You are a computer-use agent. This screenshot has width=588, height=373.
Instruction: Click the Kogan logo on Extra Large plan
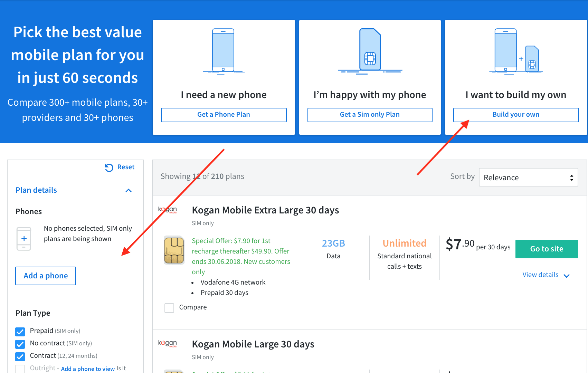point(168,210)
